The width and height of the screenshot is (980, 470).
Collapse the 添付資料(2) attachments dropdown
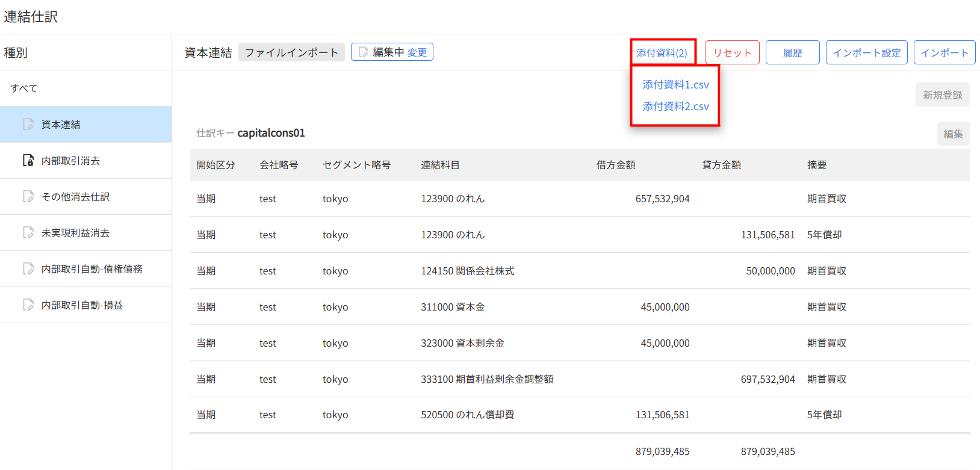click(x=662, y=52)
